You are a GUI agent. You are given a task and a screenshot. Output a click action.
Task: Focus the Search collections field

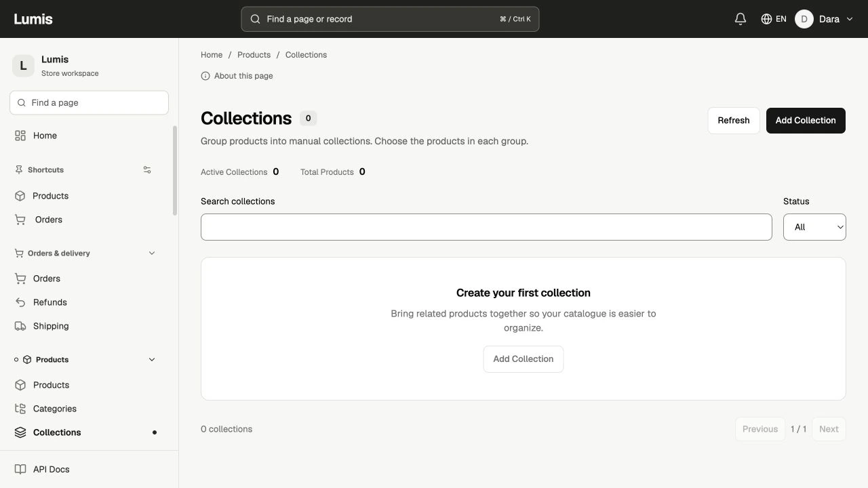click(x=486, y=227)
